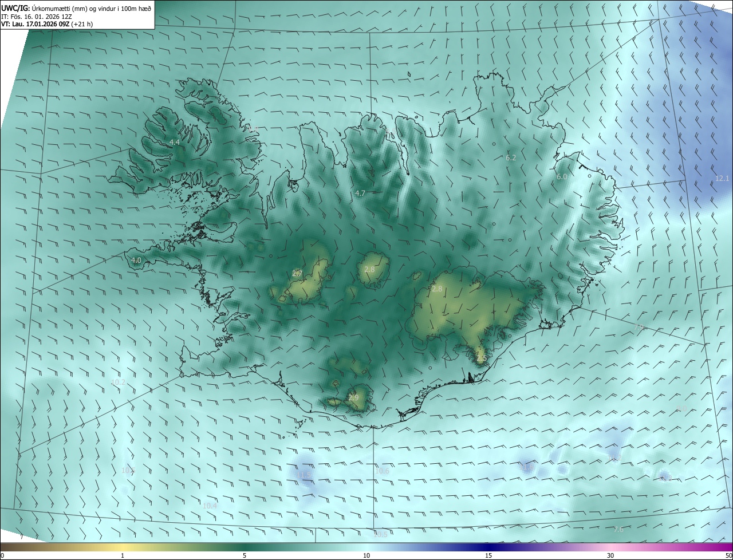Screen dimensions: 733x560
Task: Click the '7.6' value near the bottom right
Action: coord(618,529)
